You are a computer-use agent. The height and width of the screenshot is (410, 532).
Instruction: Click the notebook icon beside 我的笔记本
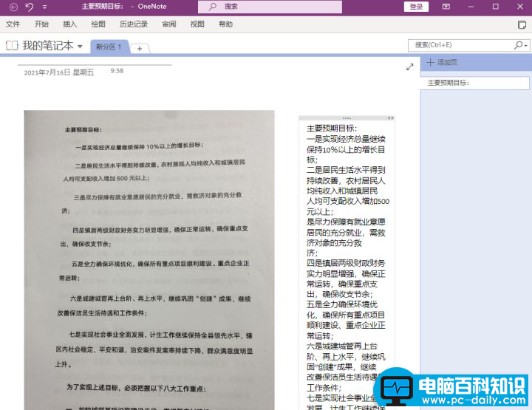12,46
